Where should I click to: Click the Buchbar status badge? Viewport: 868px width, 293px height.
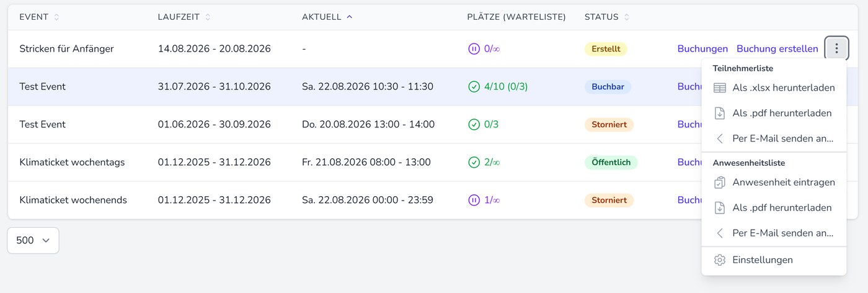click(x=608, y=87)
